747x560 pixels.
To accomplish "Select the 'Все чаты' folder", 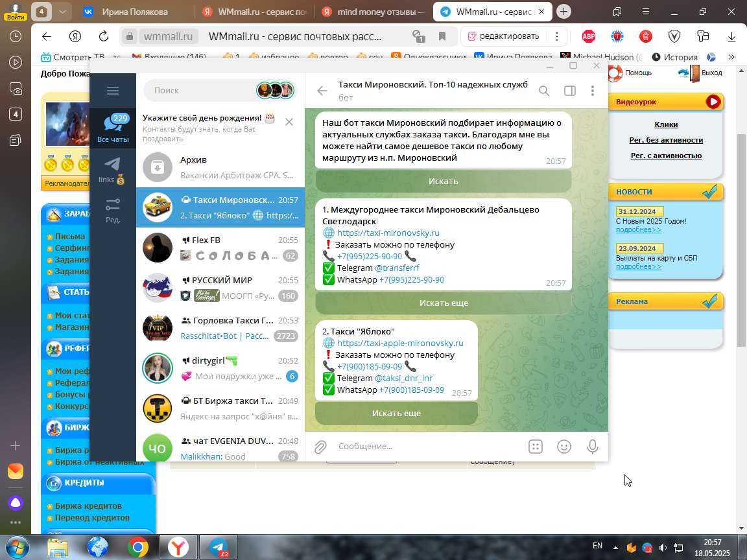I will (x=113, y=128).
